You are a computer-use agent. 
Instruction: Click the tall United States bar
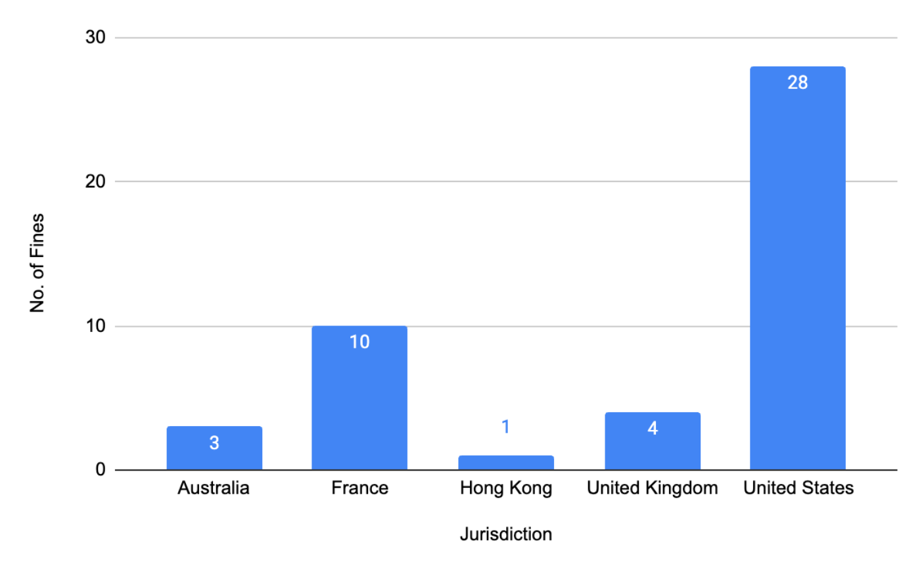pyautogui.click(x=797, y=276)
